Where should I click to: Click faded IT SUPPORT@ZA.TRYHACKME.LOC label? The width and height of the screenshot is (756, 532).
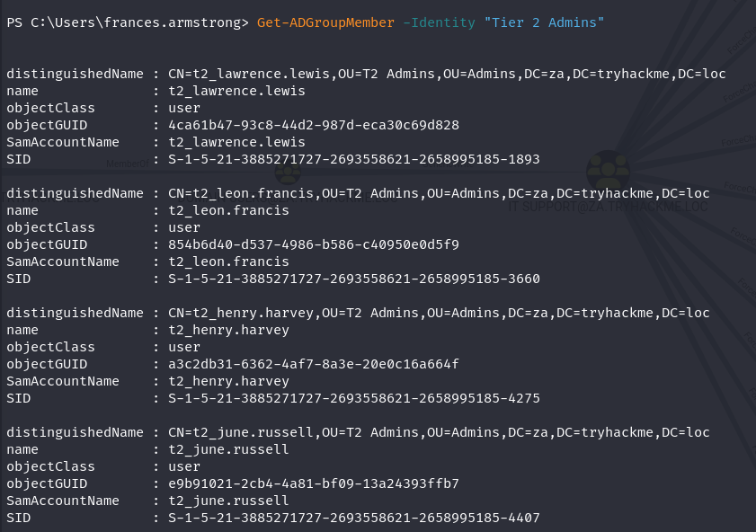[608, 207]
